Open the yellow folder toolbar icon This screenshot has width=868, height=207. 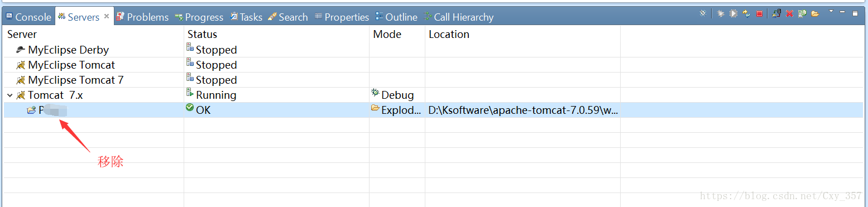[815, 13]
